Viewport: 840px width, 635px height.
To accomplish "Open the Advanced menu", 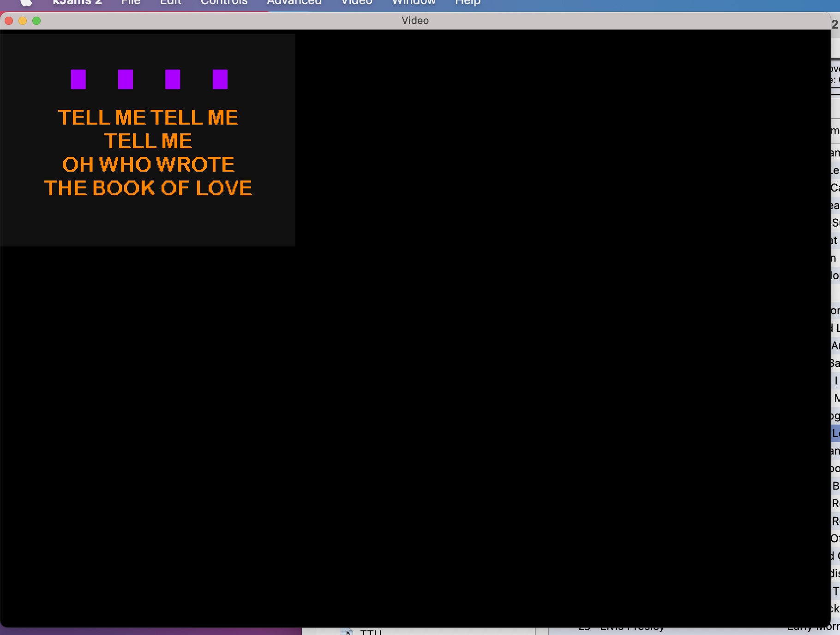I will 294,2.
